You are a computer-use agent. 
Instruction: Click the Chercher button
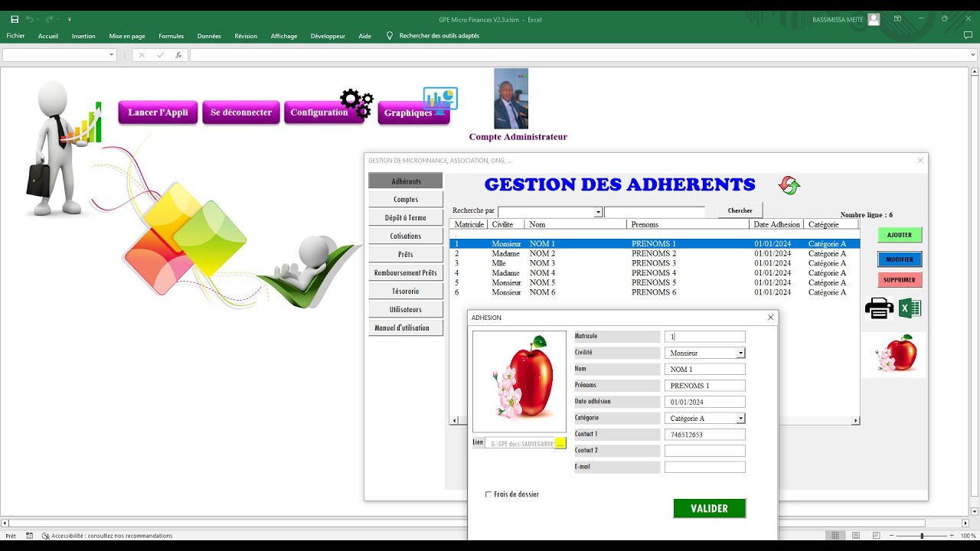[x=740, y=210]
